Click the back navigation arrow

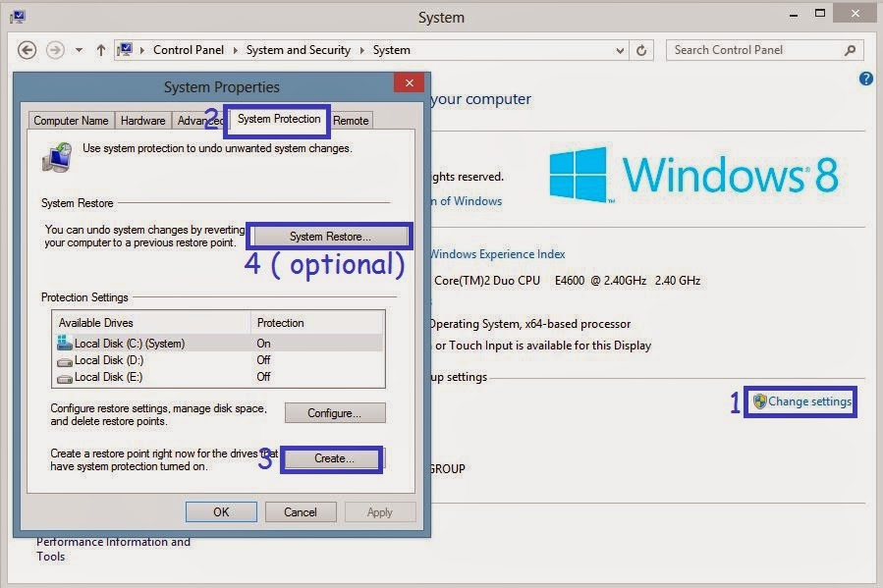(x=27, y=49)
